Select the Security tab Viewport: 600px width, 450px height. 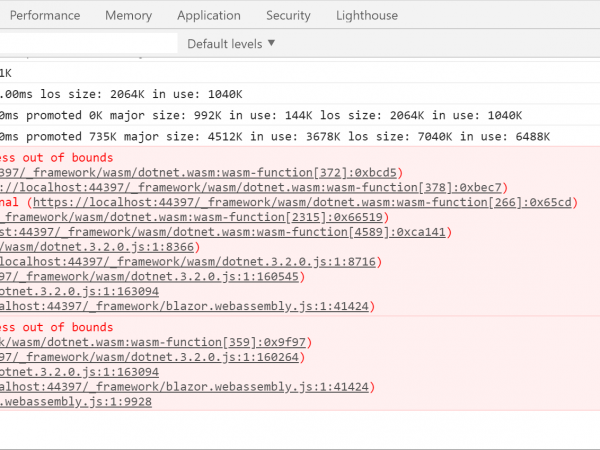[288, 15]
